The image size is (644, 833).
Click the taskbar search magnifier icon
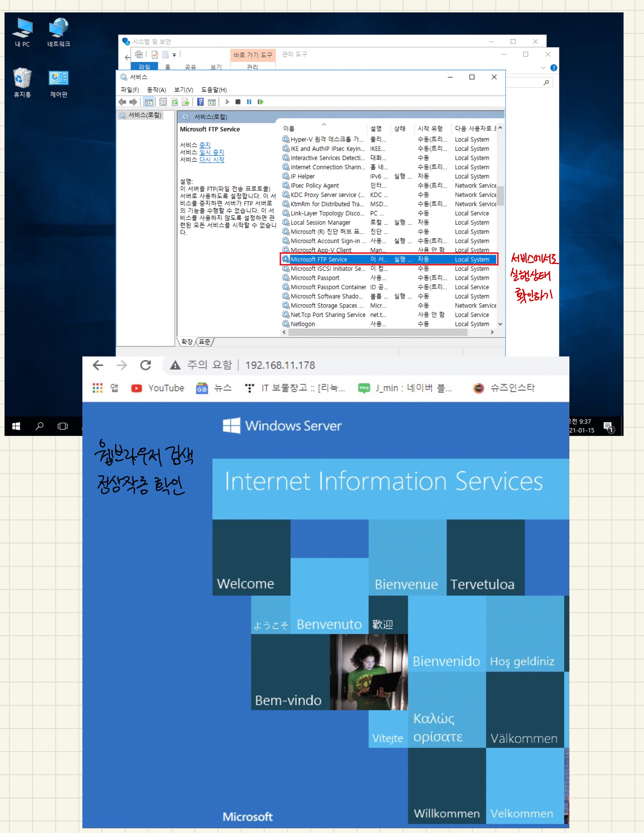pyautogui.click(x=39, y=426)
